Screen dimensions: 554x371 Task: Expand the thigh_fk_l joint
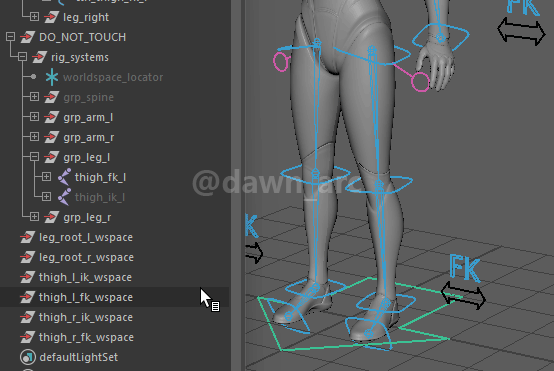coord(46,177)
